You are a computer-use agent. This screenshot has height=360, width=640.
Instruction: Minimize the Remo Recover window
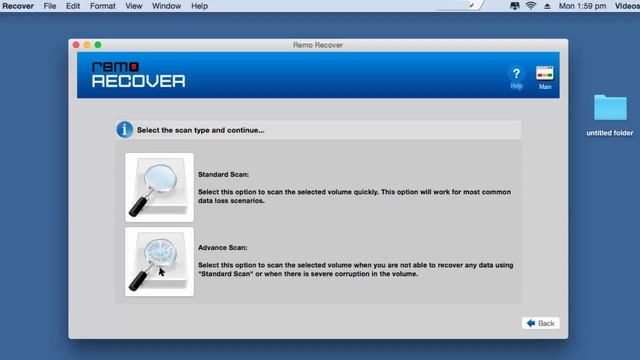point(87,45)
